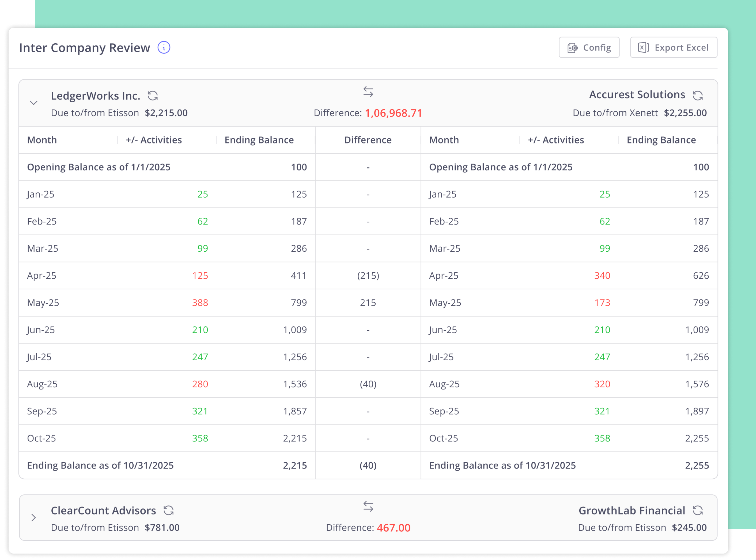Click swap arrows icon above Difference 1,06,968.71

point(368,92)
